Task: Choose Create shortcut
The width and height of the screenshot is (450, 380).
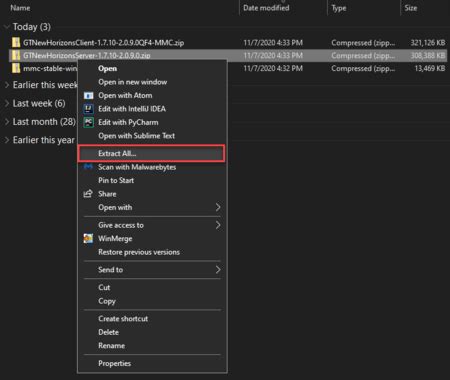Action: point(123,319)
